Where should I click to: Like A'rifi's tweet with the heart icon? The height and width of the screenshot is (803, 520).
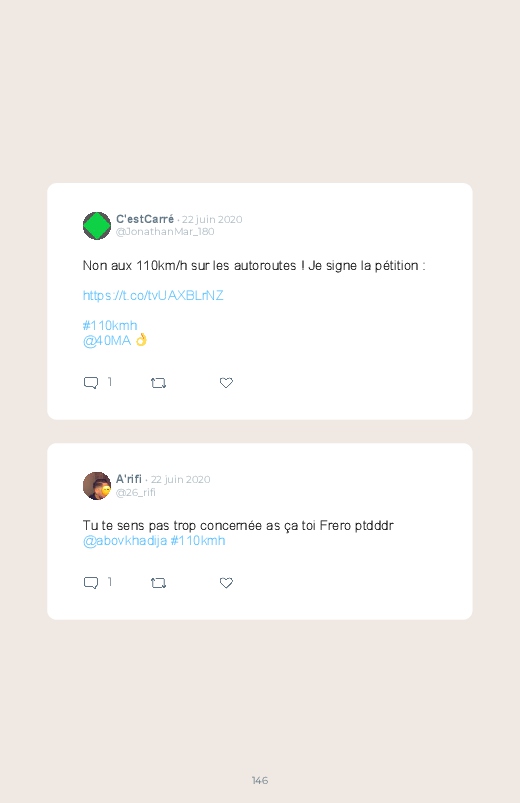pyautogui.click(x=226, y=583)
